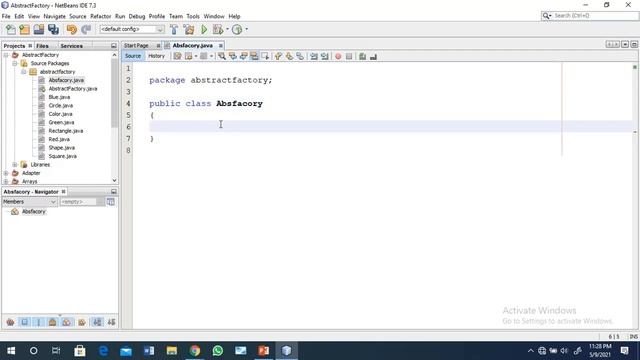Open the Refactor menu
This screenshot has width=640, height=360.
[100, 16]
